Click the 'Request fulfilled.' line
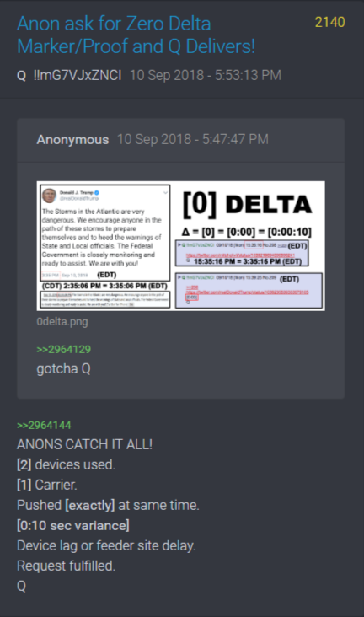The image size is (364, 617). (x=66, y=566)
